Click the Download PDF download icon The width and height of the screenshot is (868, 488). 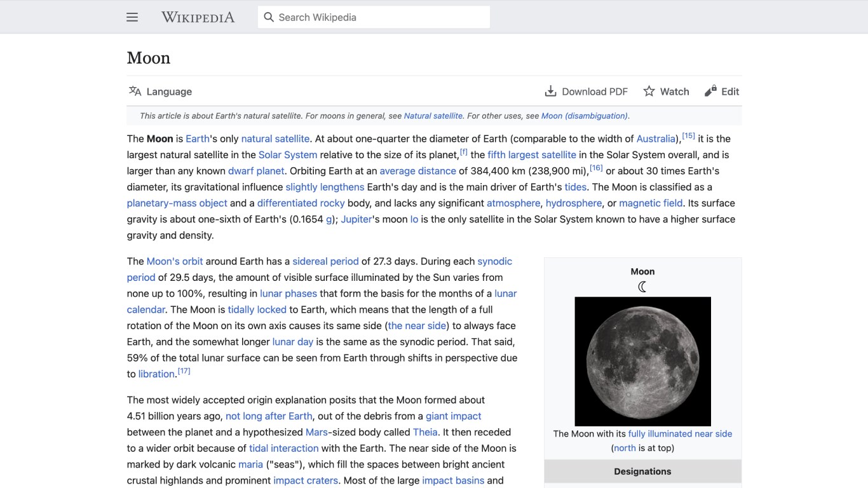coord(549,91)
